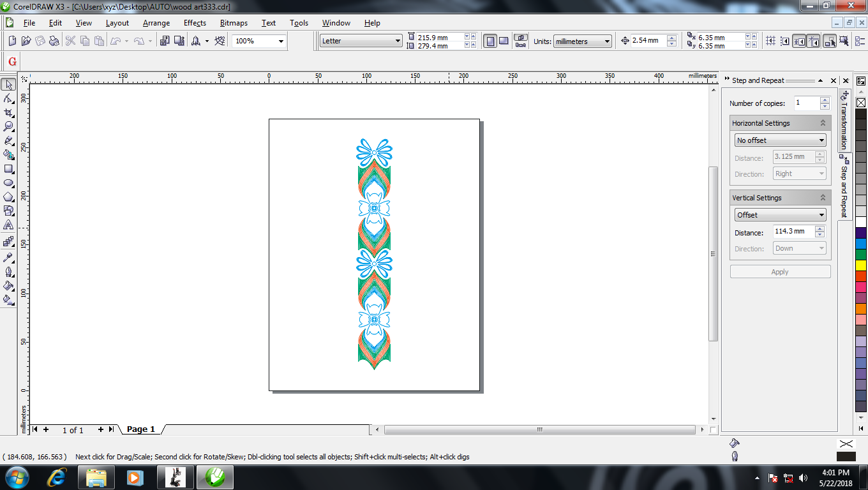Click the Import icon
This screenshot has height=490, width=868.
tap(165, 41)
